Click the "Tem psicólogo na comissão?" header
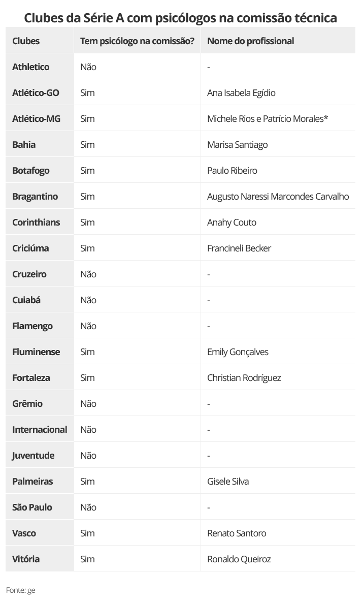The width and height of the screenshot is (364, 606). 137,41
